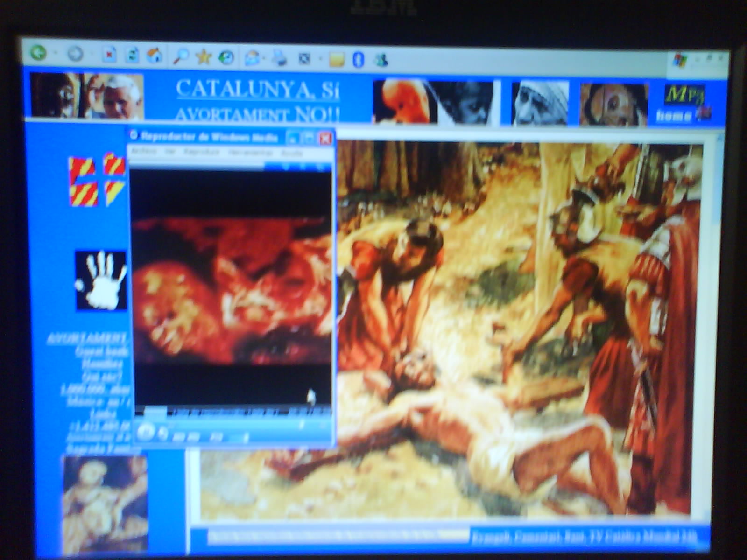Image resolution: width=747 pixels, height=560 pixels.
Task: Go to the browser Home page icon
Action: (155, 56)
